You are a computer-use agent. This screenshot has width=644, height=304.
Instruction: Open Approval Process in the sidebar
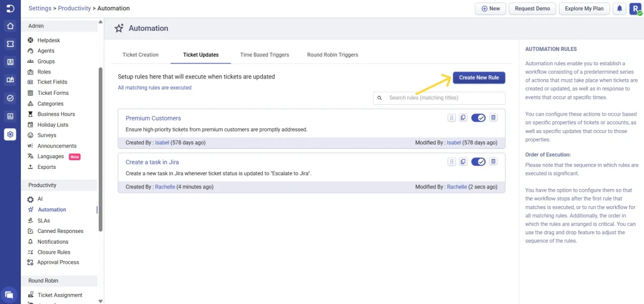(x=58, y=262)
